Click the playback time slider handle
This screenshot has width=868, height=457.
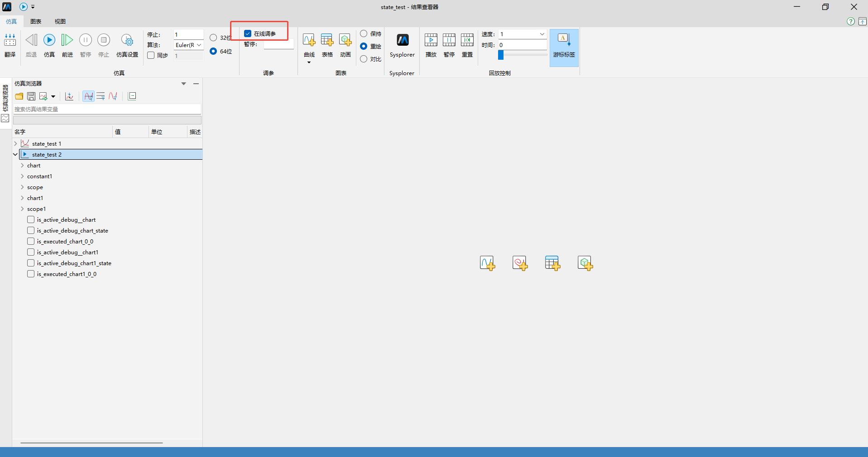tap(501, 55)
